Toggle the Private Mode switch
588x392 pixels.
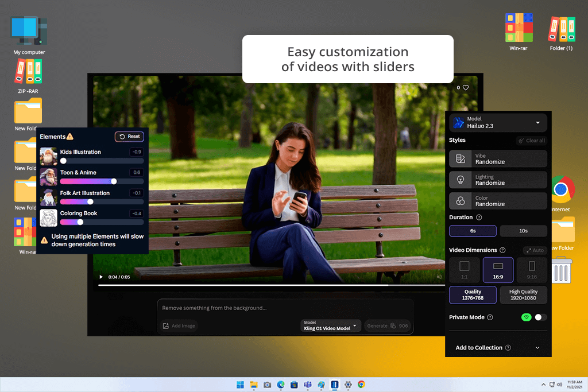[x=540, y=317]
